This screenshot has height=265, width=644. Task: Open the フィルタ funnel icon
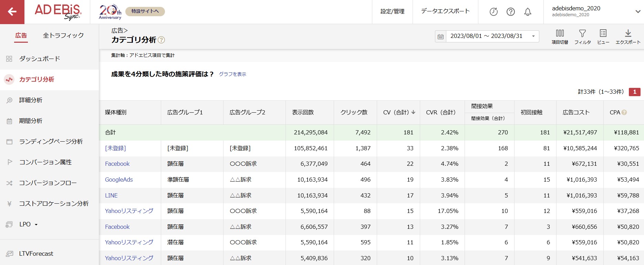(582, 33)
